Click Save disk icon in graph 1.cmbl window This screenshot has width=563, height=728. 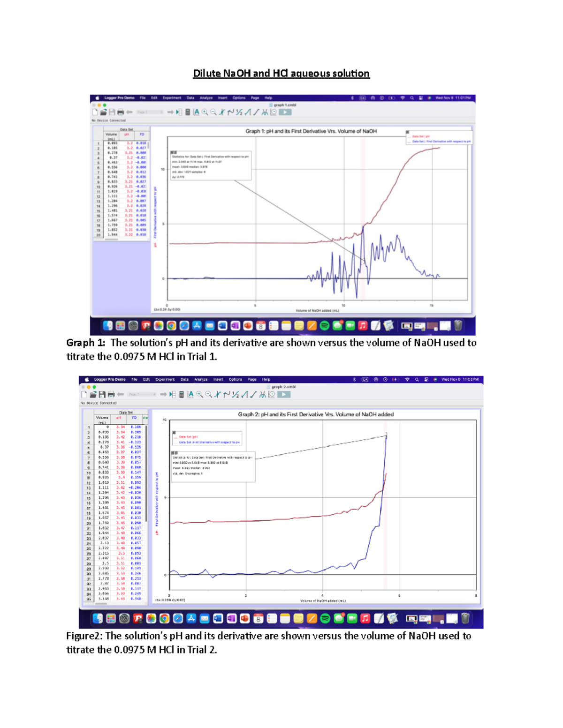[112, 113]
